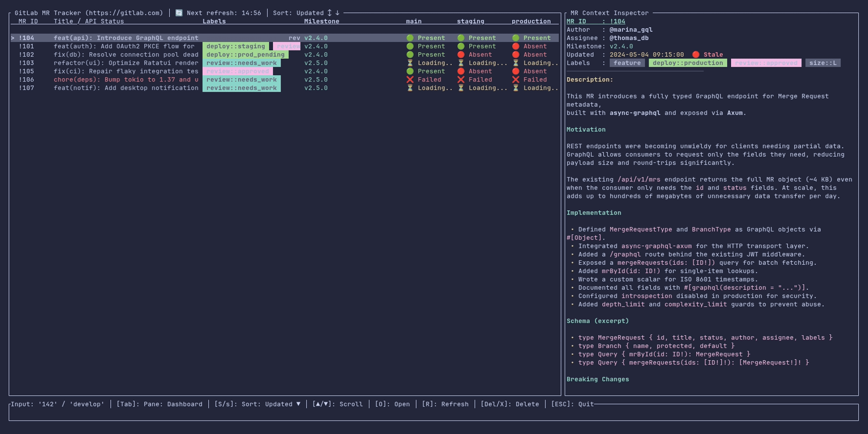
Task: Click green staging Present icon for !101
Action: coord(461,46)
